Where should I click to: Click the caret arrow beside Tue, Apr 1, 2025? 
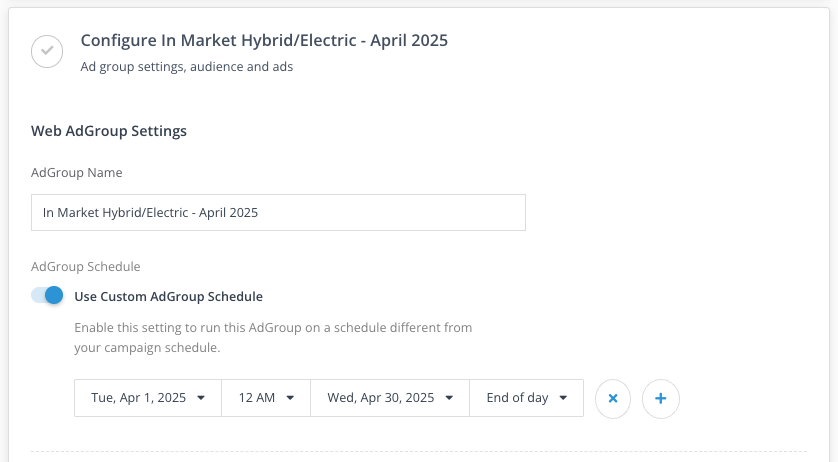click(x=201, y=398)
